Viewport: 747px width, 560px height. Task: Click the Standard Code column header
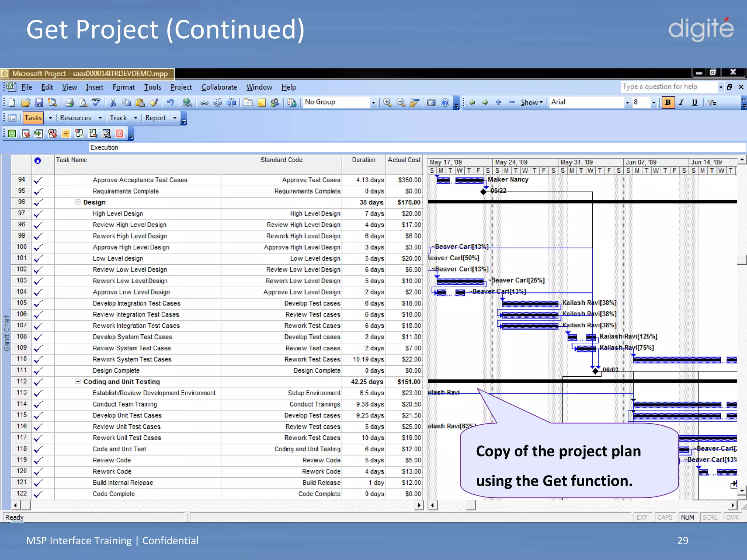click(x=282, y=165)
